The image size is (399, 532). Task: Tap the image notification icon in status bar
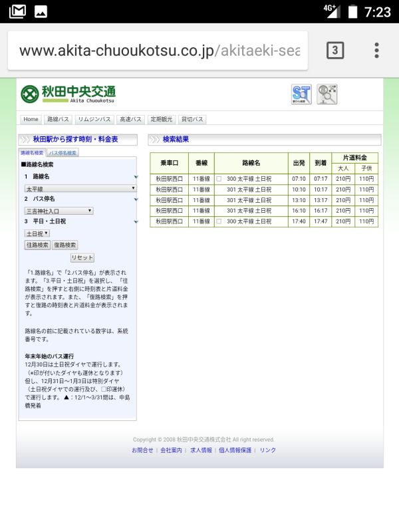pos(41,12)
